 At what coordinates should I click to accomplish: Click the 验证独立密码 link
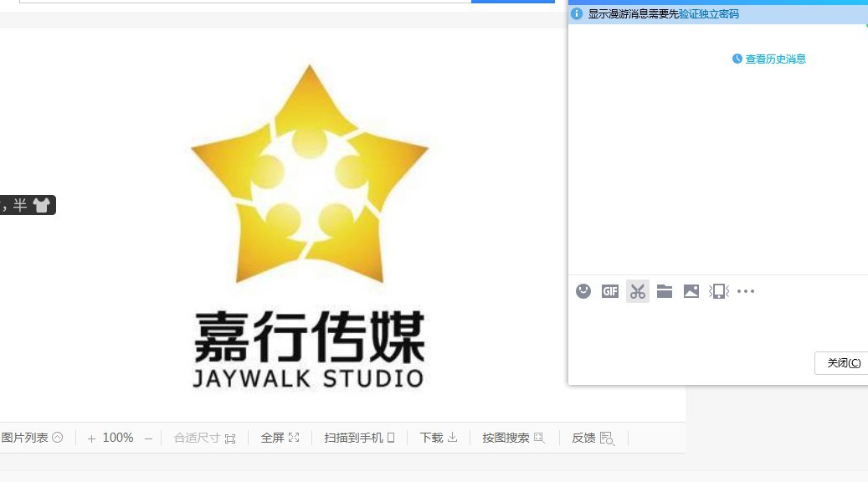point(709,14)
